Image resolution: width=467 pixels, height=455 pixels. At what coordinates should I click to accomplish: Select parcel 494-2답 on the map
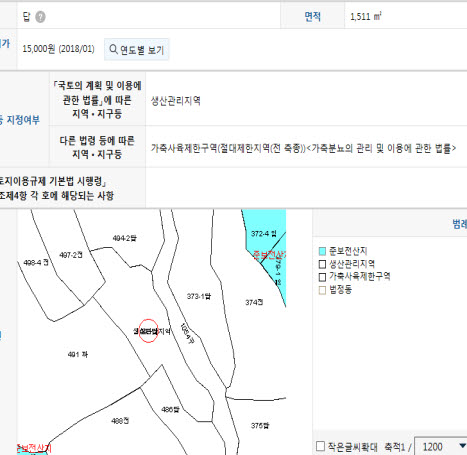(125, 238)
